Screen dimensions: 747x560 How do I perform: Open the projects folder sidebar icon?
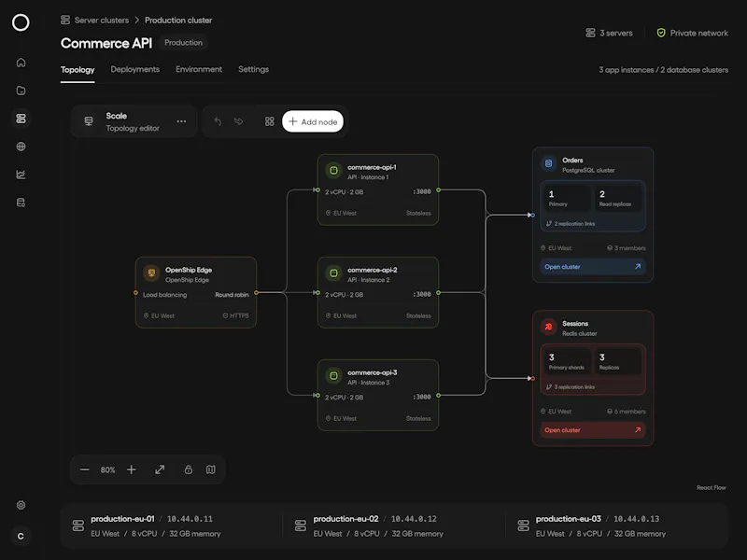coord(21,91)
